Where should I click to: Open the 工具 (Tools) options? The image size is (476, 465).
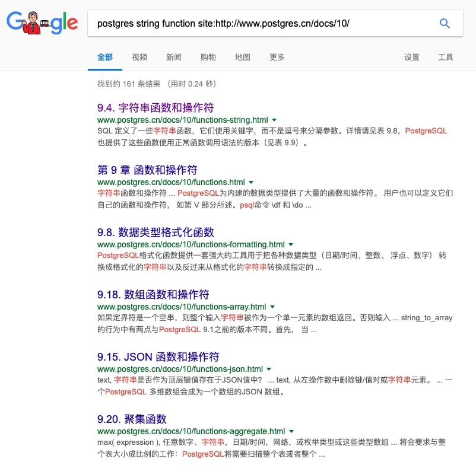pos(446,58)
